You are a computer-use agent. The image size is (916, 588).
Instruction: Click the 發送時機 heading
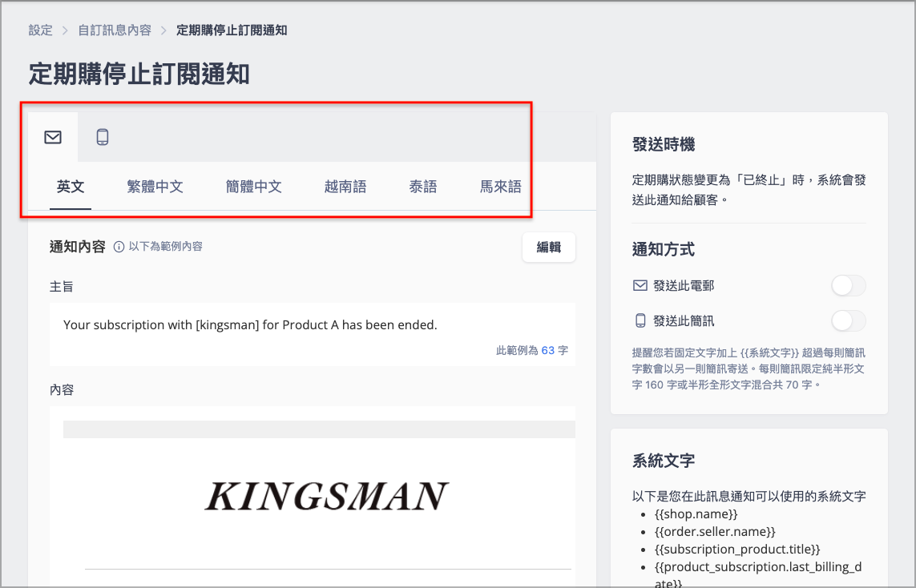663,144
